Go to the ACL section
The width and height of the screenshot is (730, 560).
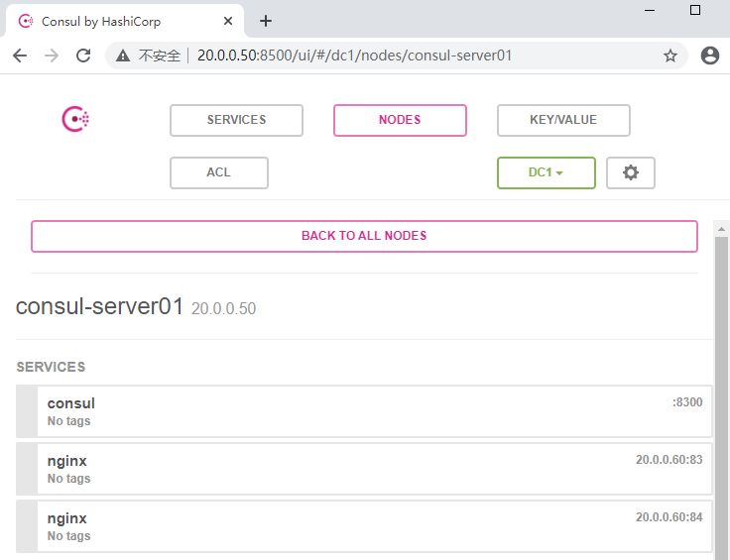pos(219,172)
